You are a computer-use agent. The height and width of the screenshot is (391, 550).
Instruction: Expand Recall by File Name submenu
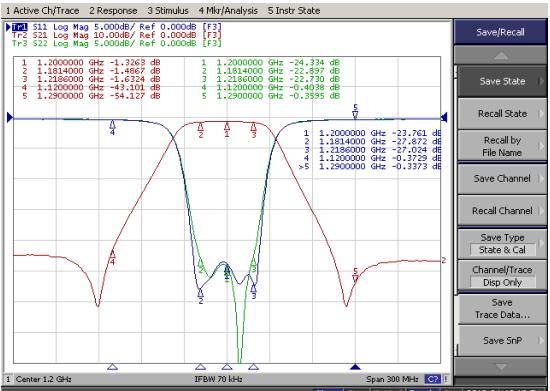(x=502, y=146)
